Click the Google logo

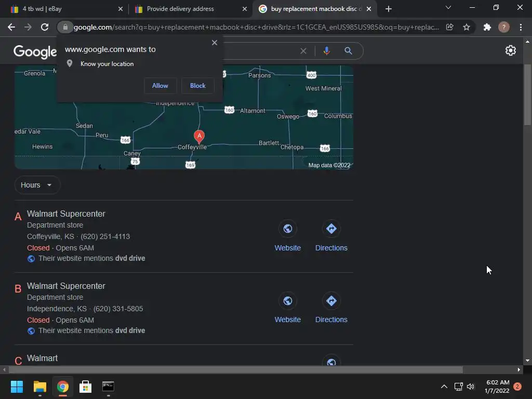(35, 51)
